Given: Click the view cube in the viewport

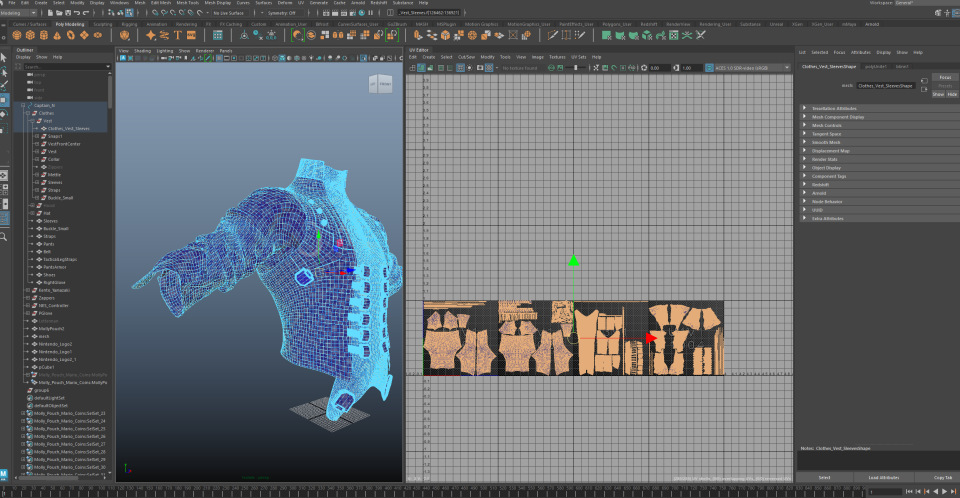Looking at the screenshot, I should click(380, 84).
